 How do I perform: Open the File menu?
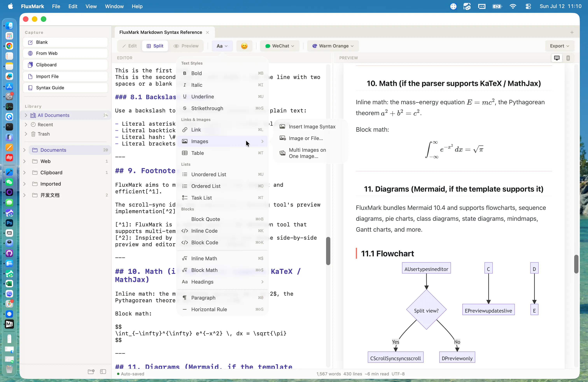pos(56,6)
